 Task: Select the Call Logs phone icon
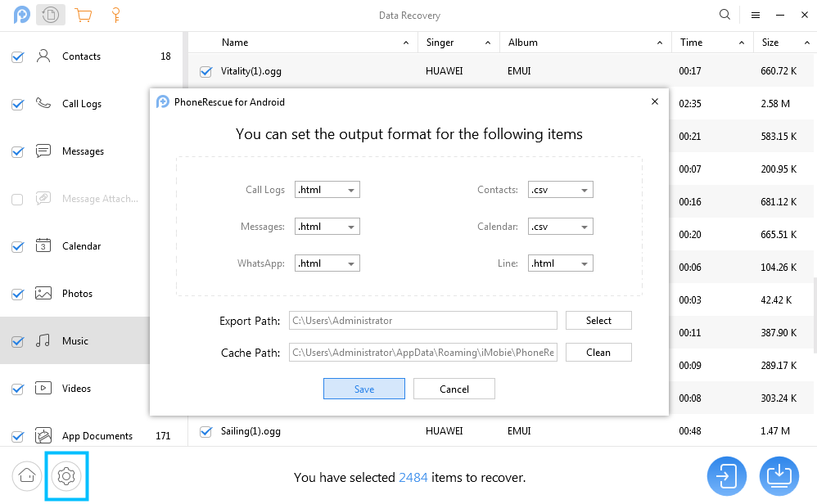click(43, 103)
